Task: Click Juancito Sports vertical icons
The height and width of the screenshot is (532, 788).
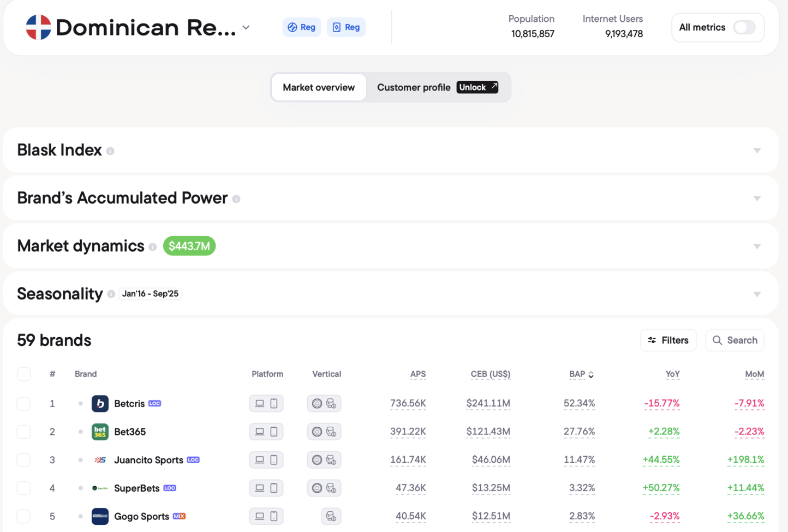Action: pos(324,460)
